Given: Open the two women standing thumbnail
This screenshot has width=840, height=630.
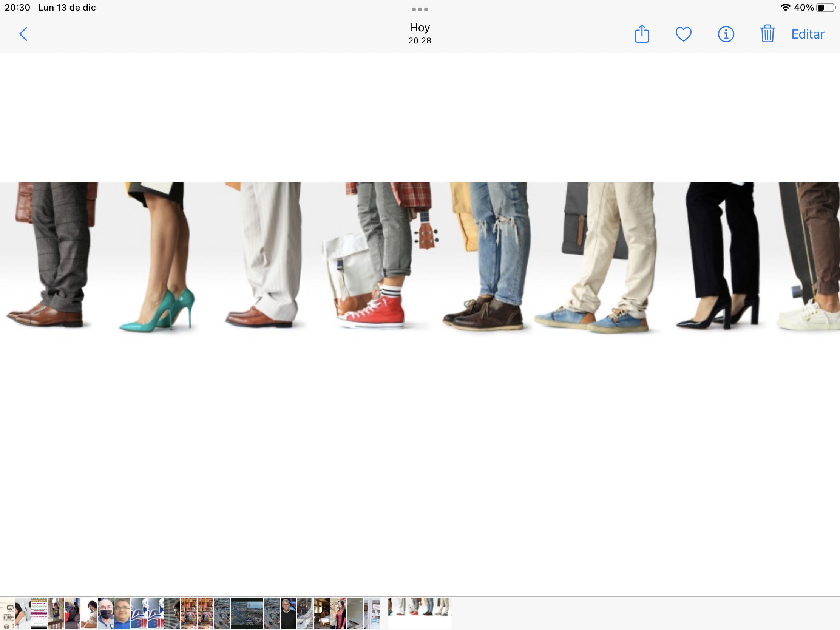Looking at the screenshot, I should click(x=338, y=613).
